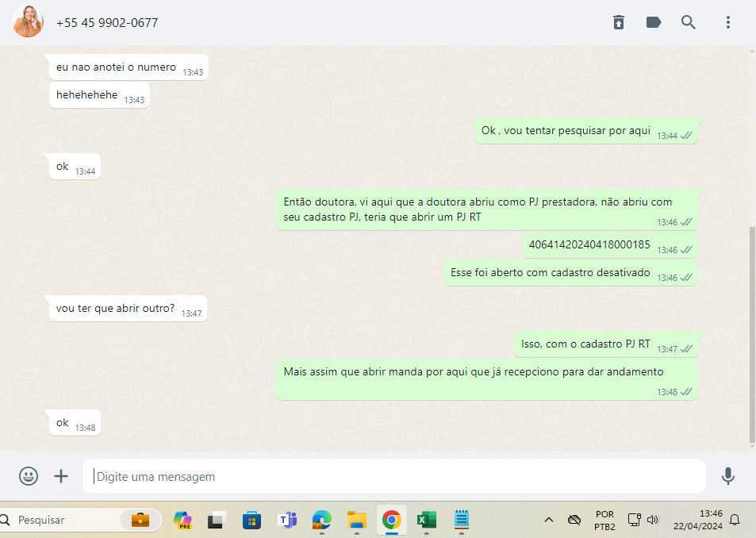Switch the POR PTB2 keyboard language
756x538 pixels.
point(604,520)
